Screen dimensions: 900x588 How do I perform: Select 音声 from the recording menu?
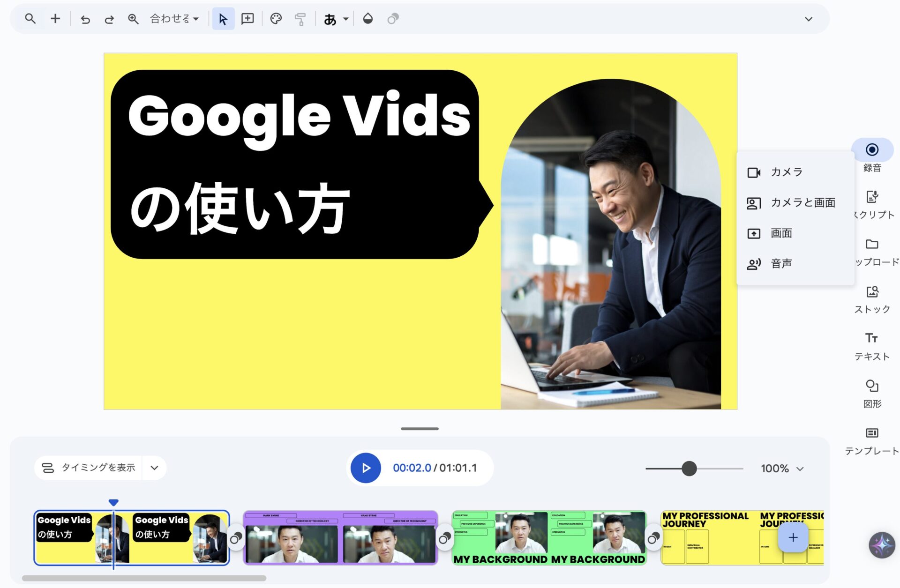pos(781,263)
